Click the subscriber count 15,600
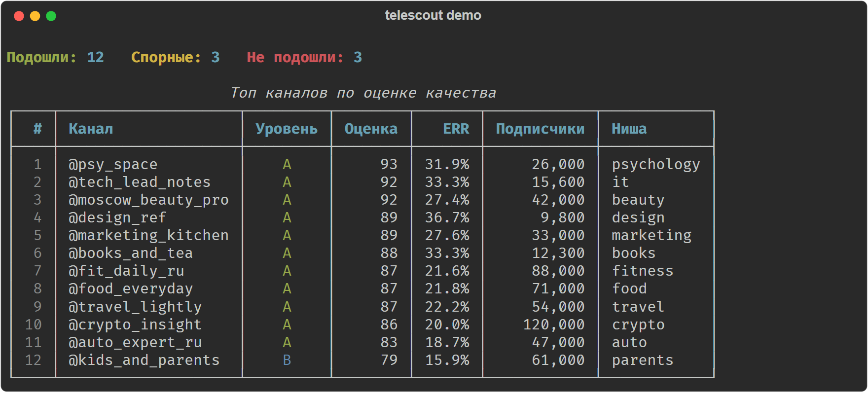 pos(558,182)
